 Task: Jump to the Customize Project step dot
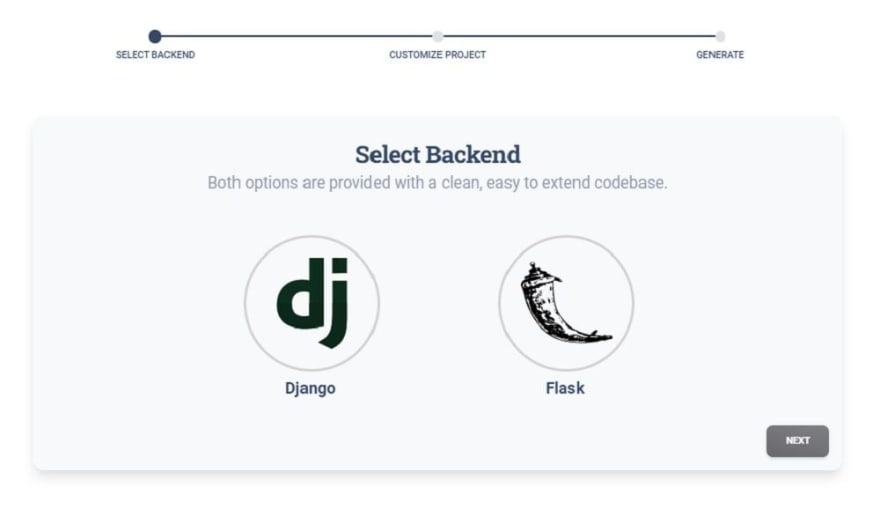(437, 36)
